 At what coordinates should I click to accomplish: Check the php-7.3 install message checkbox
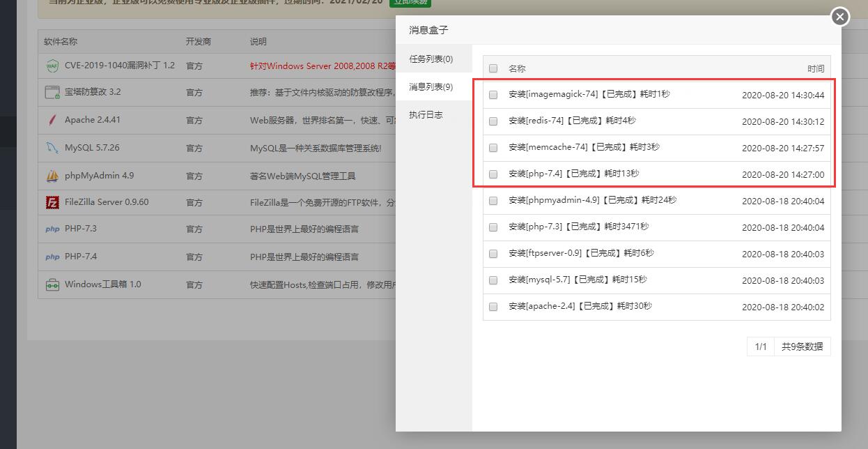[x=493, y=227]
